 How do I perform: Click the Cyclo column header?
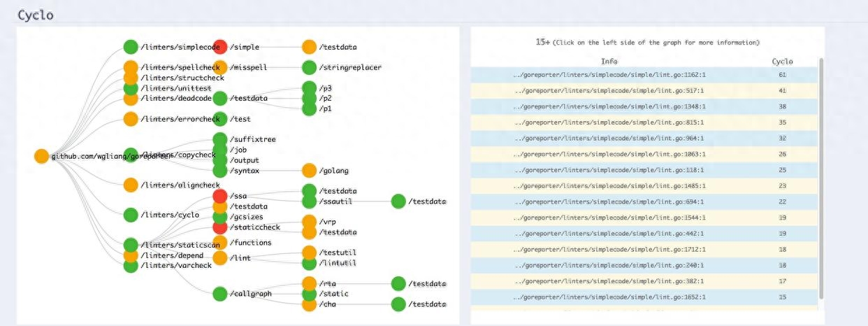pyautogui.click(x=782, y=62)
